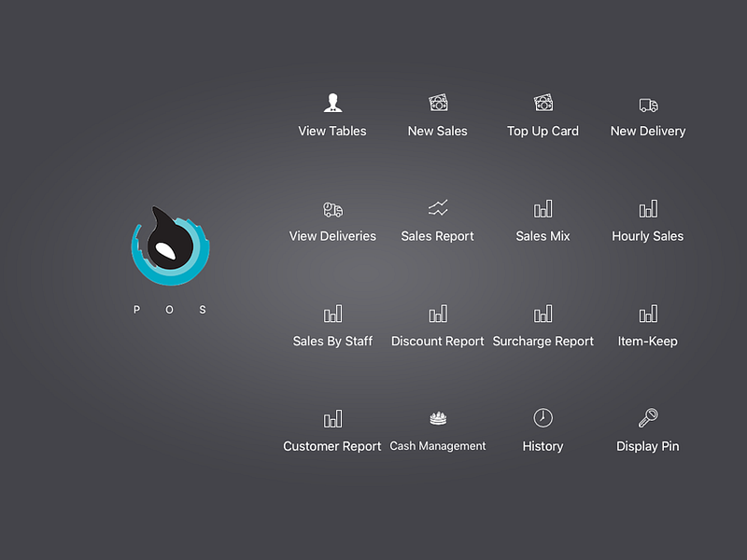The image size is (747, 560).
Task: Open the Item-Keep chart icon
Action: coord(648,314)
